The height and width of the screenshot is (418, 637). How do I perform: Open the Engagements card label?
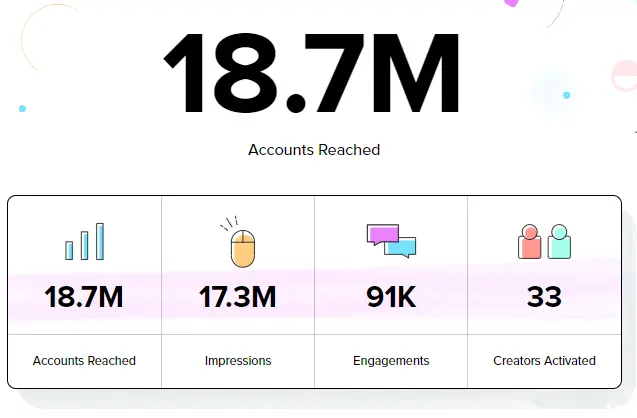point(391,360)
